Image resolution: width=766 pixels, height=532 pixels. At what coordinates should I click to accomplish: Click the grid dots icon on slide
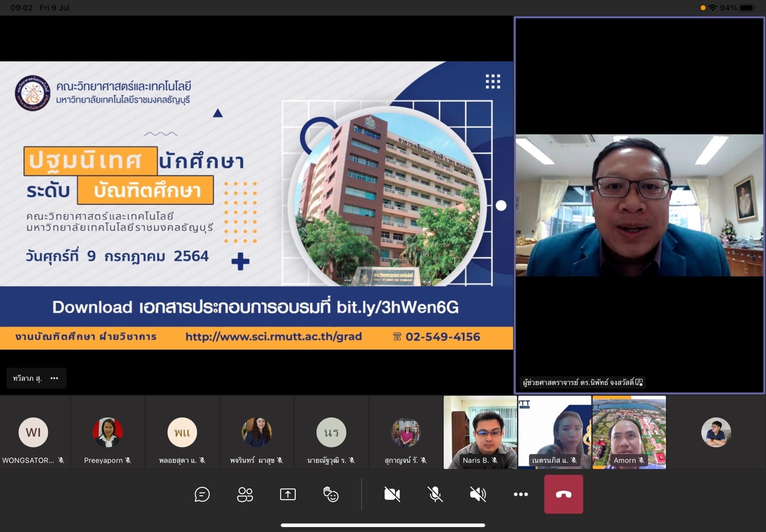493,81
